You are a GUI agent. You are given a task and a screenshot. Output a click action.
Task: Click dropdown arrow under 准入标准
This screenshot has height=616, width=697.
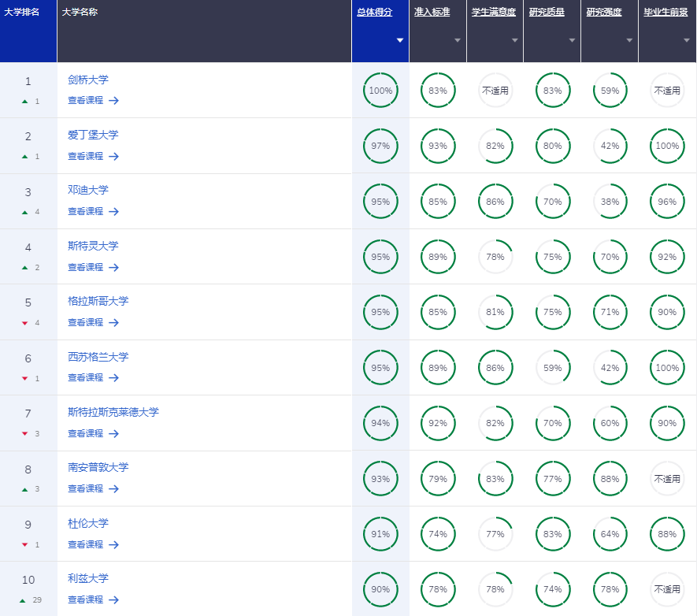pos(458,40)
